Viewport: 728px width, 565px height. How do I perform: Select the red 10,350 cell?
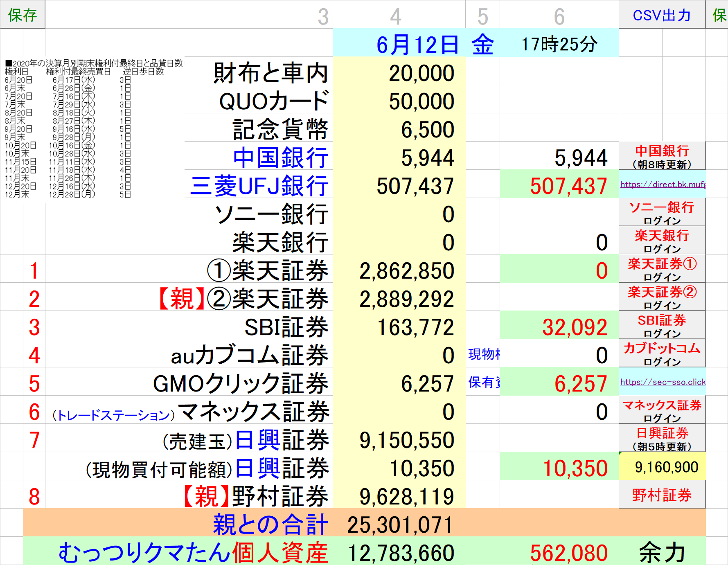point(559,466)
